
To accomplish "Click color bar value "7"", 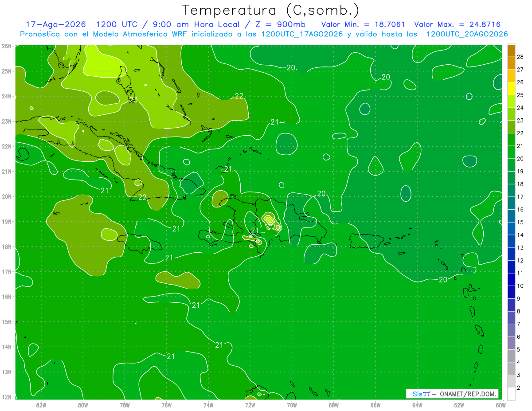I will point(519,324).
